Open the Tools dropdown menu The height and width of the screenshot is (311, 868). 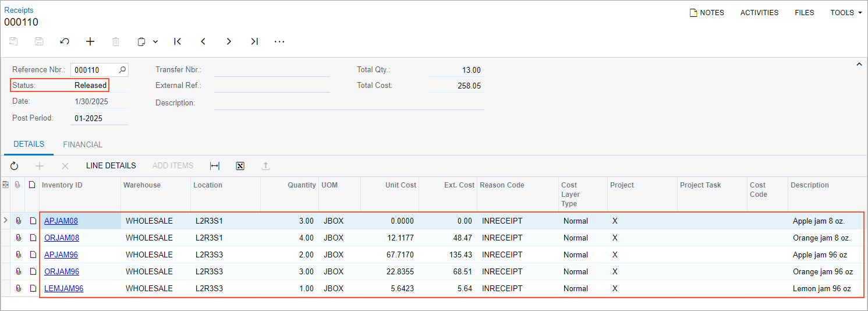tap(845, 12)
